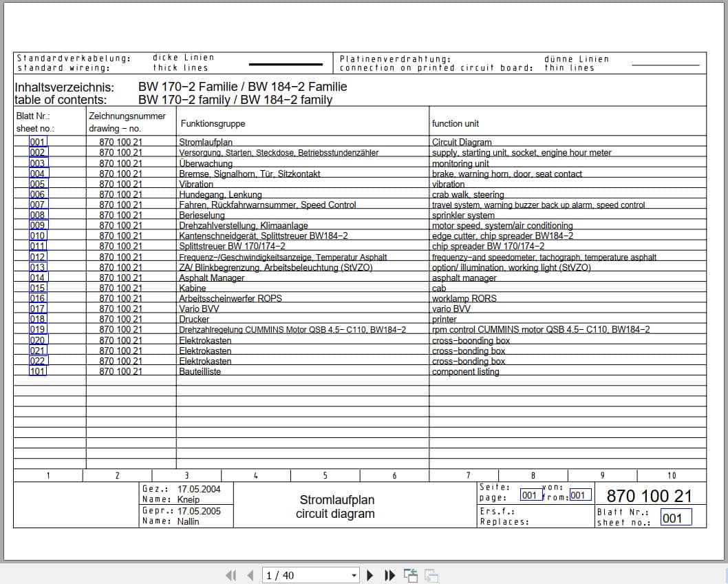Open sheet 020 Elektrokasten link
The image size is (728, 584).
pyautogui.click(x=37, y=340)
